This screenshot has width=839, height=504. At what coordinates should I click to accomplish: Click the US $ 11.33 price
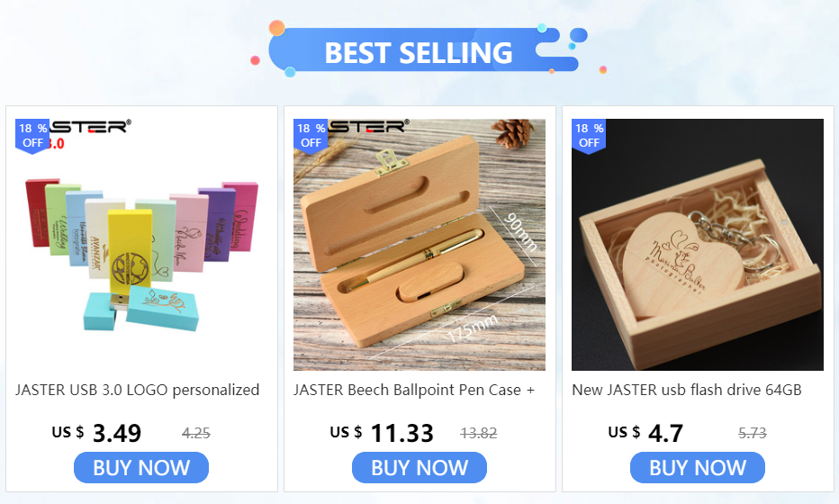(382, 432)
